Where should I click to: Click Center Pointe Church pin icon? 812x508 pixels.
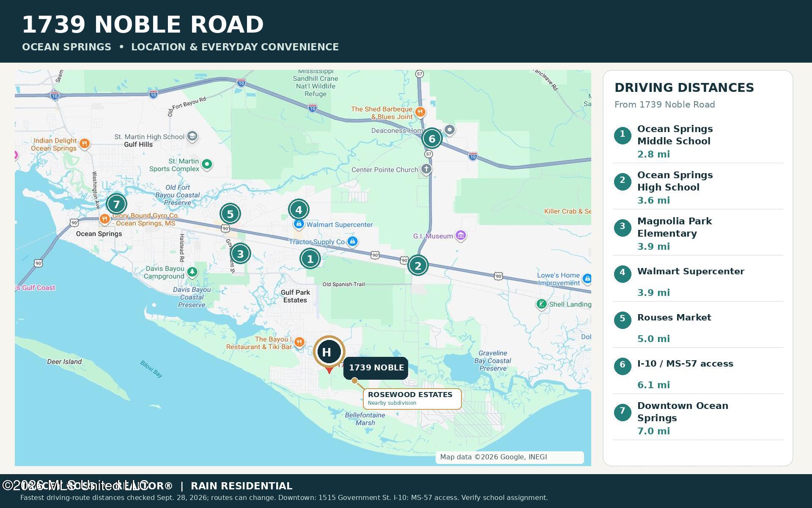pyautogui.click(x=426, y=169)
